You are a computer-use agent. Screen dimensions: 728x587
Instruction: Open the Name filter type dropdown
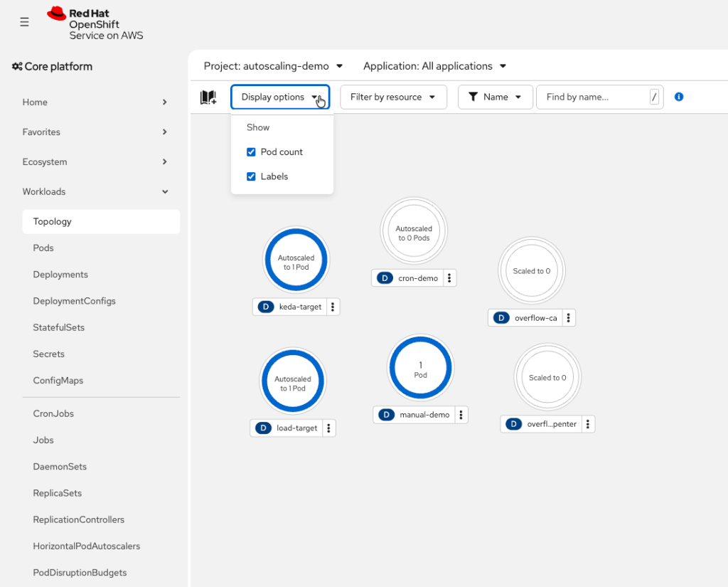pos(496,97)
